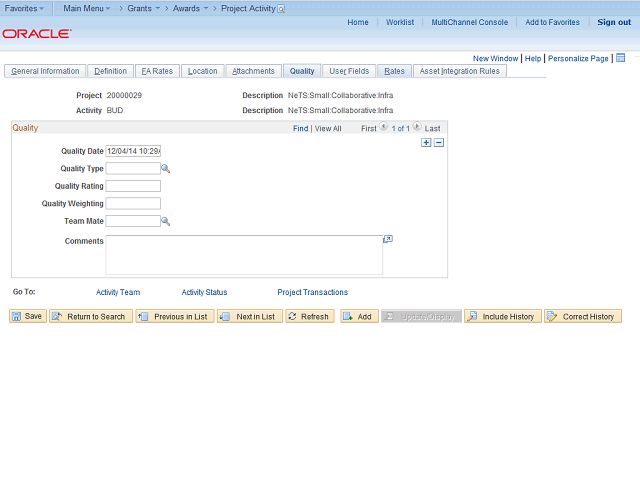Switch to the User Fields tab
640x480 pixels.
pos(349,71)
